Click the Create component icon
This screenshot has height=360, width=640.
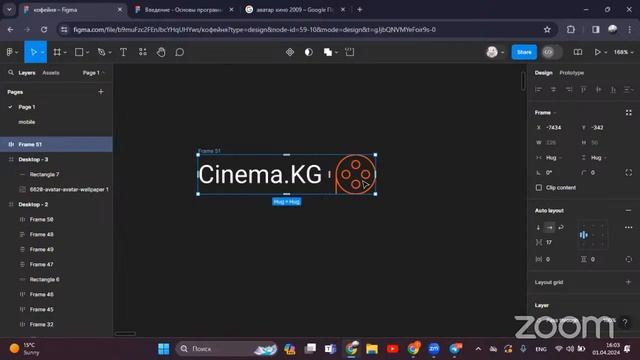click(290, 52)
